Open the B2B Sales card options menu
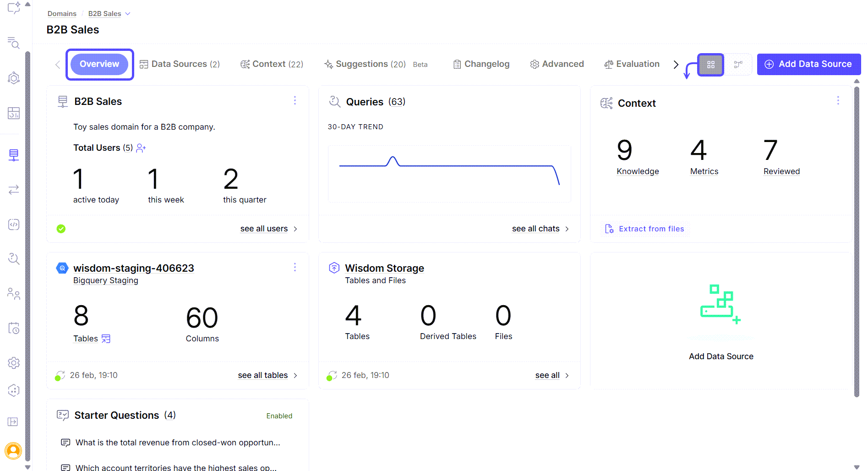Viewport: 868px width, 471px height. coord(295,100)
